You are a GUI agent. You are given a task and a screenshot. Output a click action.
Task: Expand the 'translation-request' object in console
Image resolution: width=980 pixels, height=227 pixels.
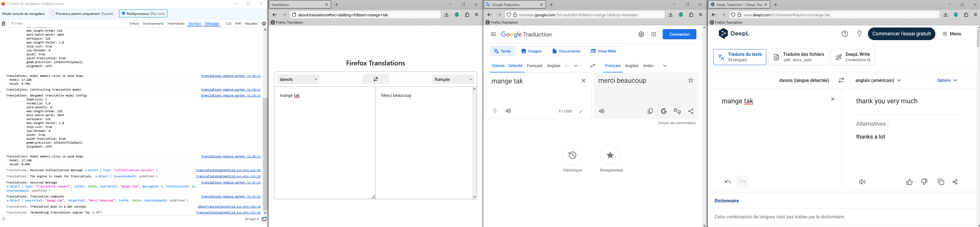[8, 187]
